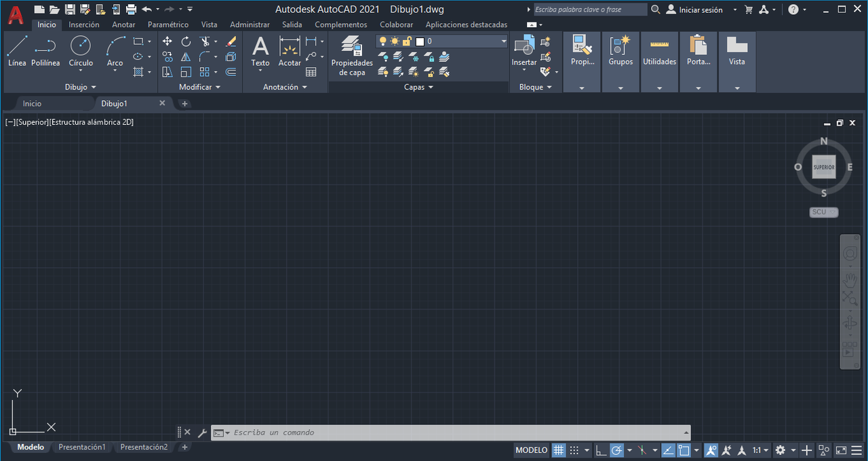Switch to the Paramétrico ribbon tab
868x461 pixels.
(168, 24)
